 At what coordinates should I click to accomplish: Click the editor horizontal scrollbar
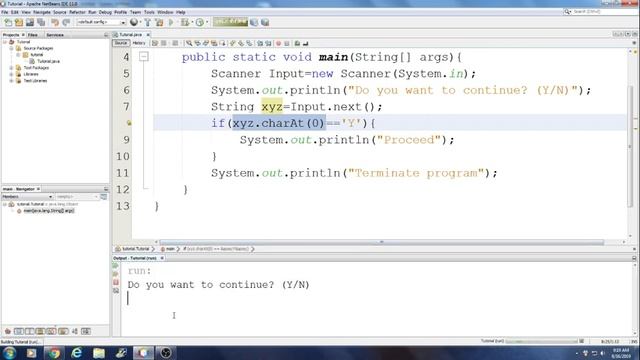381,242
